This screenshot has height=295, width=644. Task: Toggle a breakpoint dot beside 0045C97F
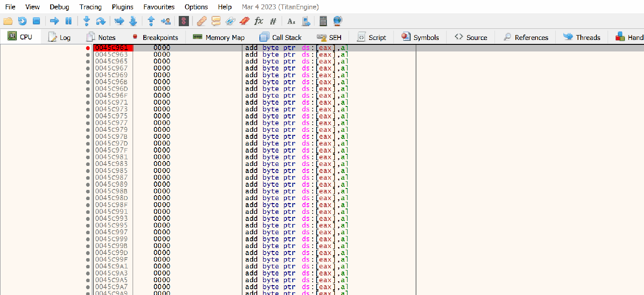coord(88,150)
